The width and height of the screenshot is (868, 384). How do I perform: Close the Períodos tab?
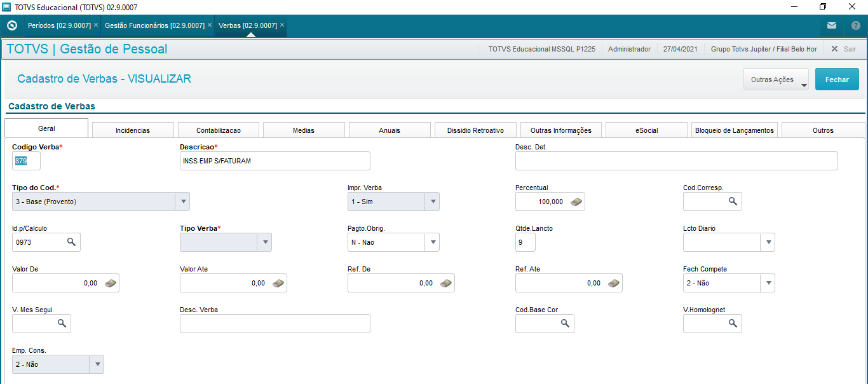(96, 25)
